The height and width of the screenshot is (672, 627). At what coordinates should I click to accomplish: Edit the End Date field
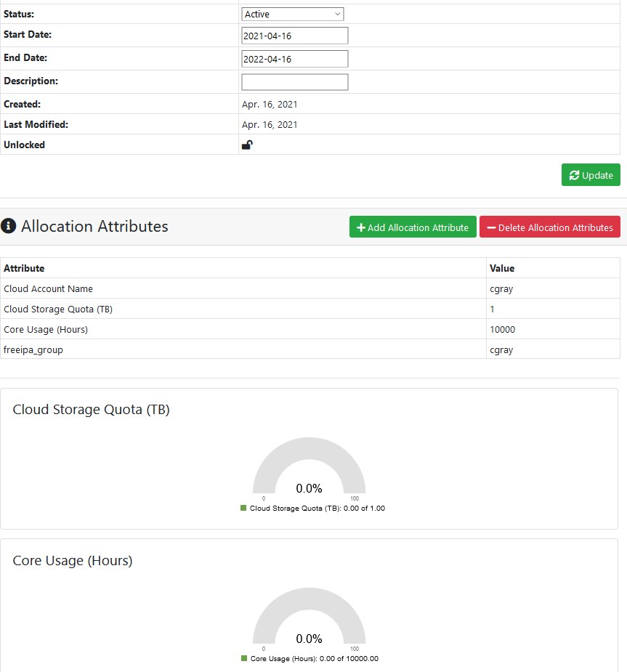pyautogui.click(x=294, y=59)
